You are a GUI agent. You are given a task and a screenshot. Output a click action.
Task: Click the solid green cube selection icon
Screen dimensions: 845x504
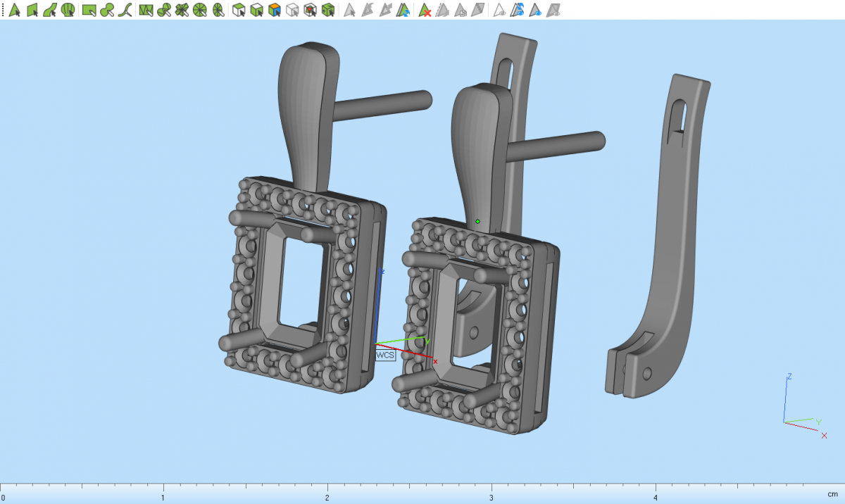click(327, 10)
